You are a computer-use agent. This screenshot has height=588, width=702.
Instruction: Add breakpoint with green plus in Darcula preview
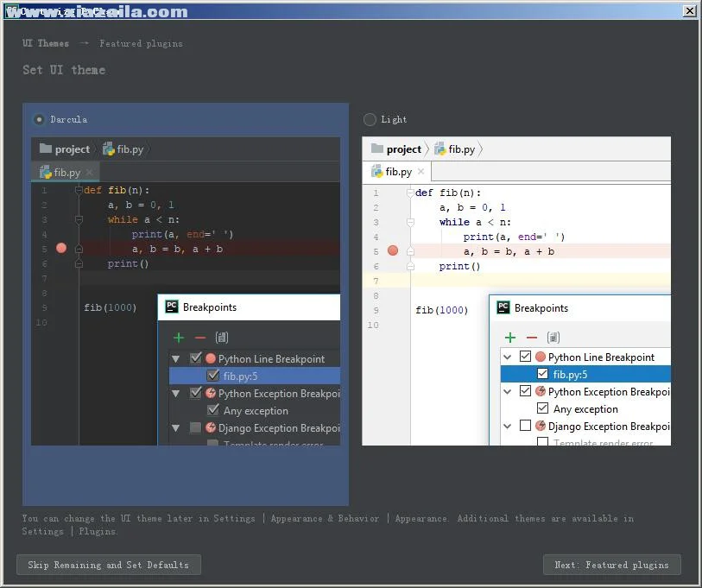[179, 338]
